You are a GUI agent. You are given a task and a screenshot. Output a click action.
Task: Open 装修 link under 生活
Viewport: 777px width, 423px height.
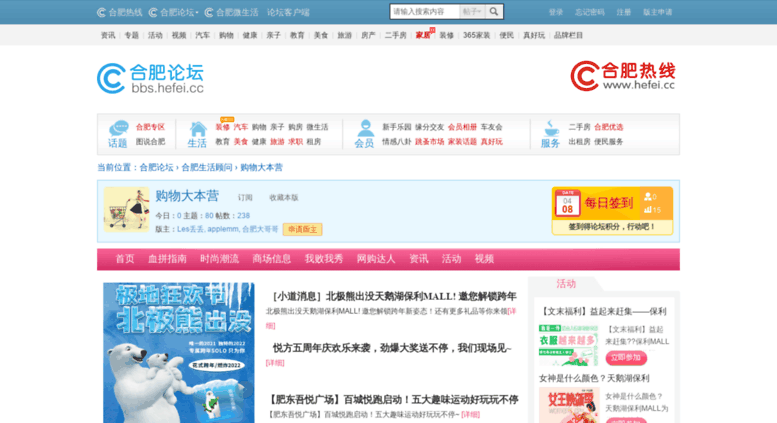point(222,127)
